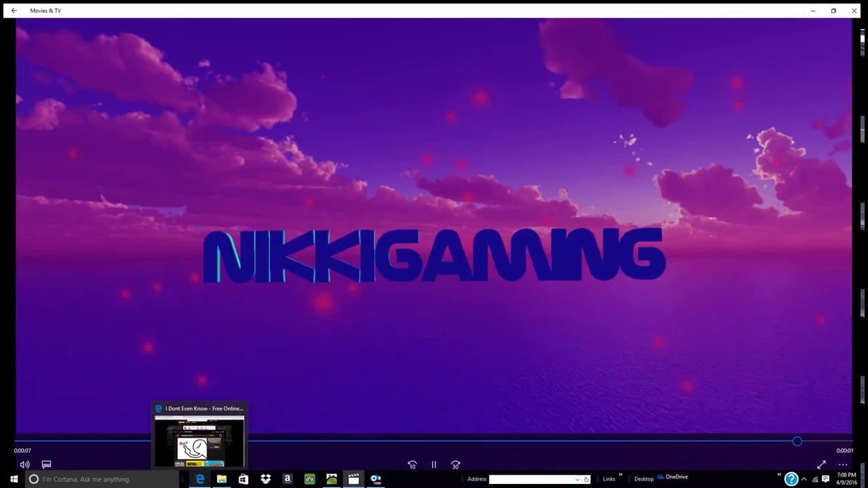Open the clock showing 7:08 PM
This screenshot has width=868, height=488.
(846, 479)
